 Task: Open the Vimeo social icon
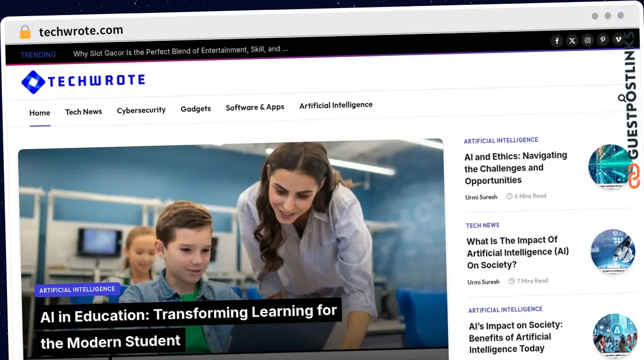click(x=618, y=39)
